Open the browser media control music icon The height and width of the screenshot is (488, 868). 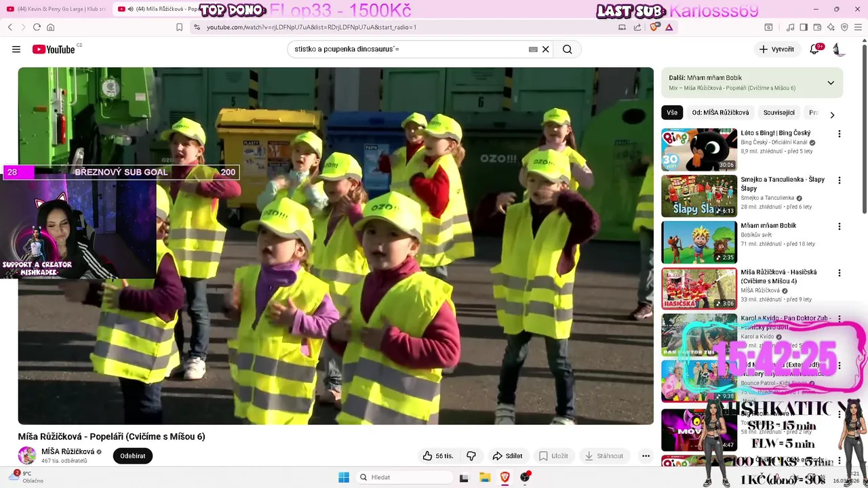790,27
